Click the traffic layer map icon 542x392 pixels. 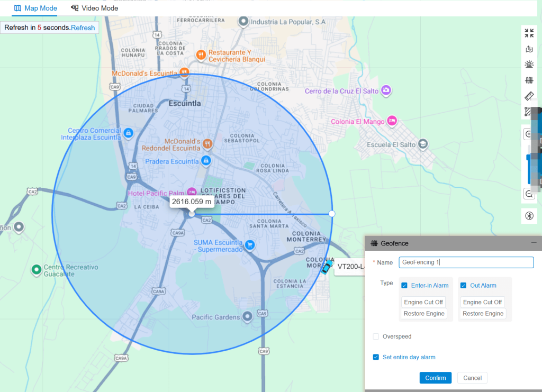[529, 49]
